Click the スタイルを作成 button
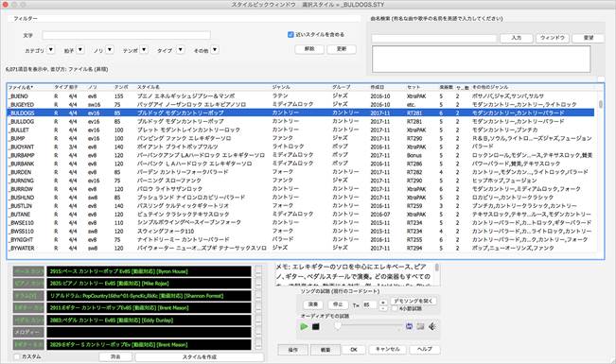This screenshot has height=364, width=616. (x=199, y=357)
